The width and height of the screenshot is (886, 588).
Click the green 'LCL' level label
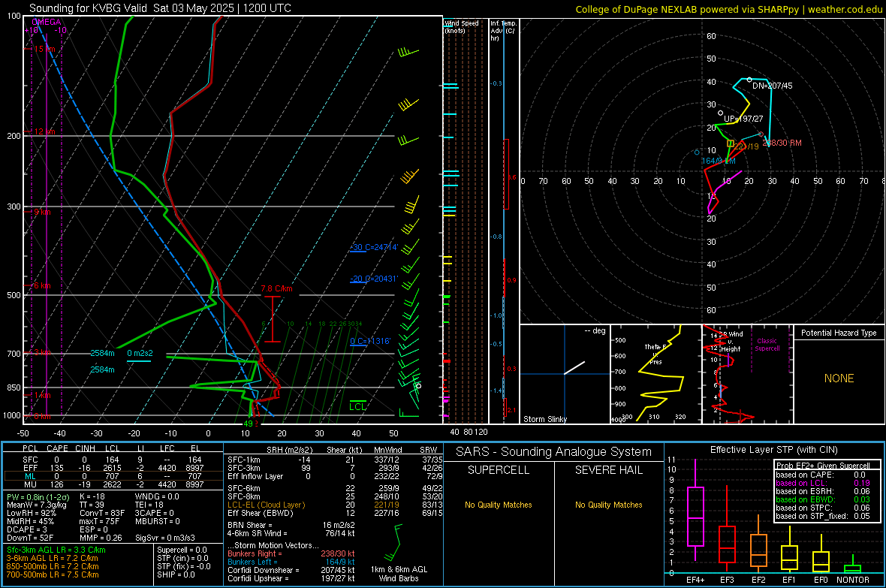357,406
